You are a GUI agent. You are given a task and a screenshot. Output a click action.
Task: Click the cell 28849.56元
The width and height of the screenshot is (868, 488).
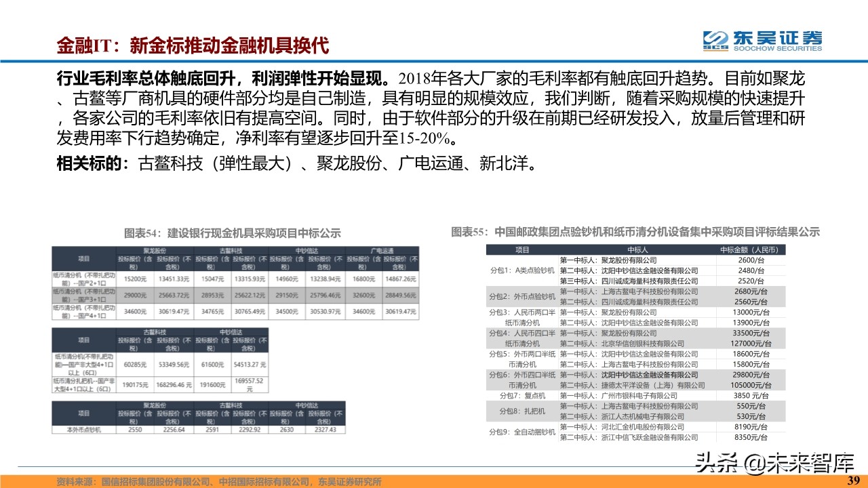(x=401, y=296)
